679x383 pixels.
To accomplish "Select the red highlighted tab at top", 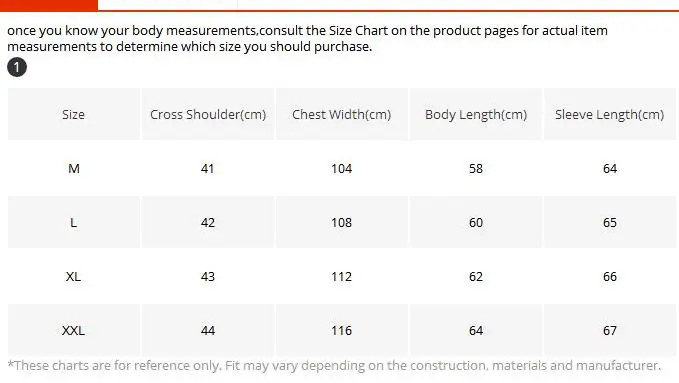I will [x=48, y=5].
